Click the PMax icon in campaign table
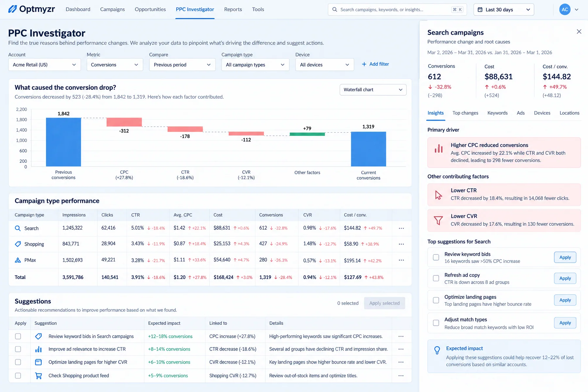Image resolution: width=588 pixels, height=392 pixels. point(18,260)
